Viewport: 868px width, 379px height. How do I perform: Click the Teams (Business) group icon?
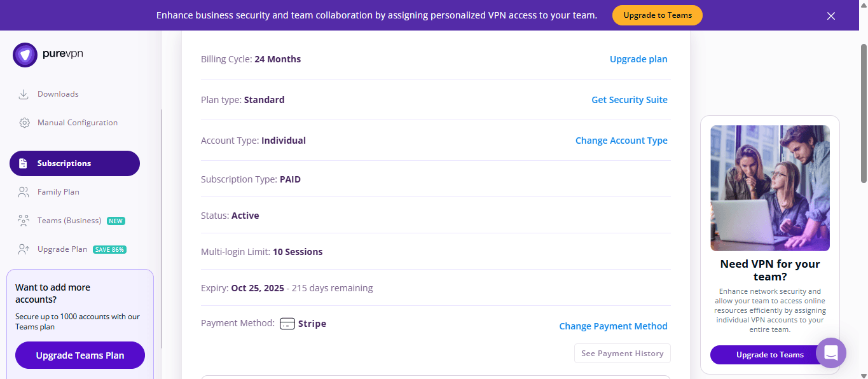coord(24,221)
